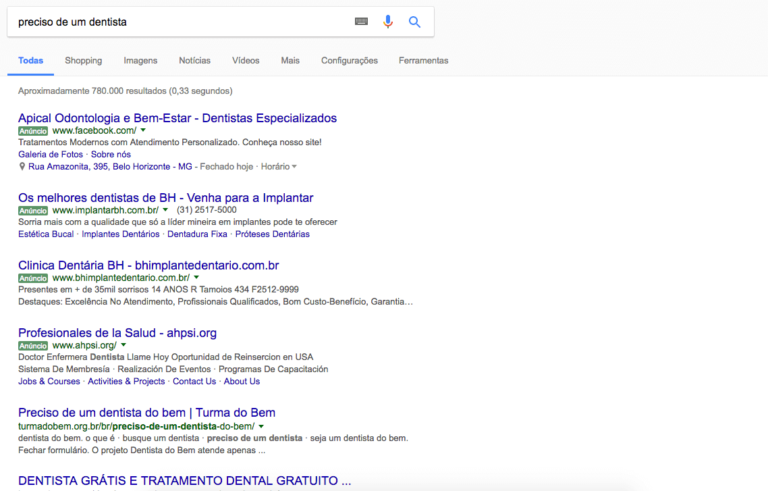768x491 pixels.
Task: Open dropdown arrow next to implantarbh.com.br
Action: 165,210
